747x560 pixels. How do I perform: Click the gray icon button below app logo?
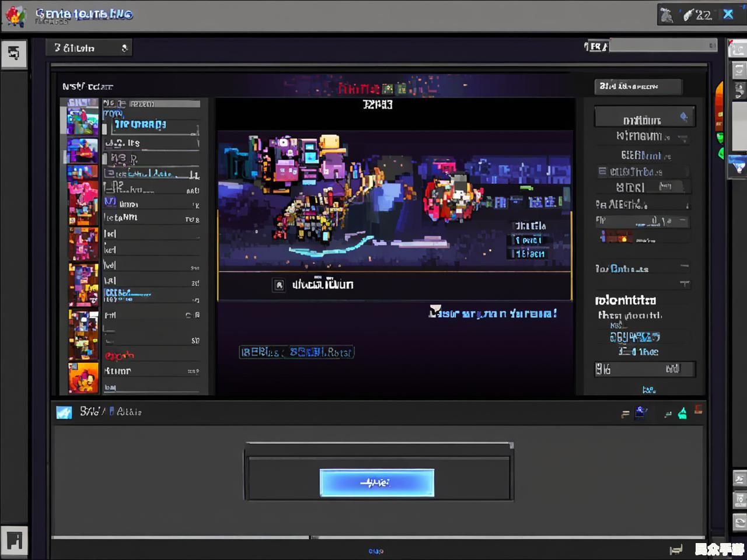[x=13, y=54]
